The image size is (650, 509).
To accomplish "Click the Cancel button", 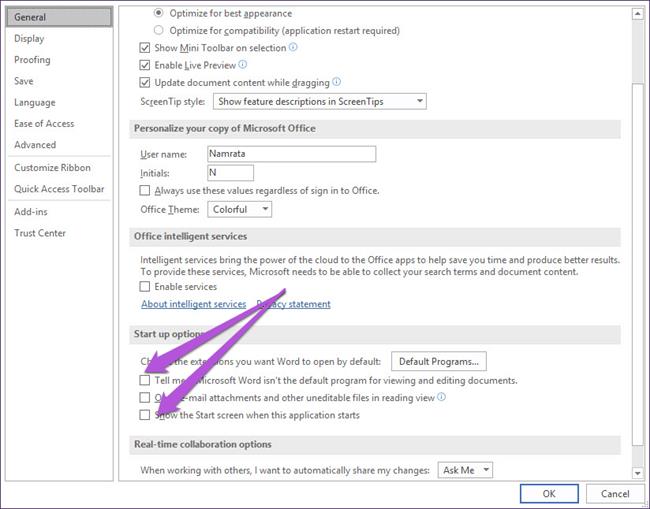I will click(x=615, y=494).
